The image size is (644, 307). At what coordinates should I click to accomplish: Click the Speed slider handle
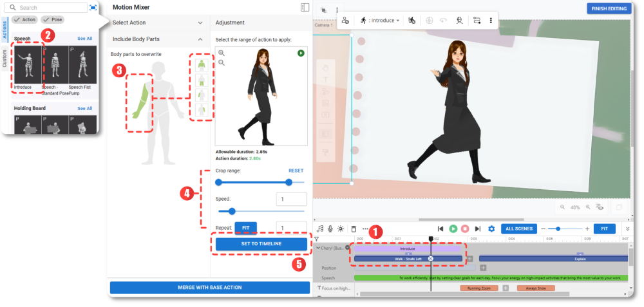[x=232, y=210]
